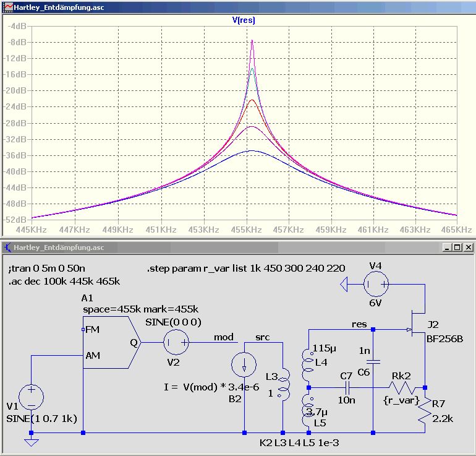
Task: Select voltage source V4 symbol
Action: click(376, 285)
